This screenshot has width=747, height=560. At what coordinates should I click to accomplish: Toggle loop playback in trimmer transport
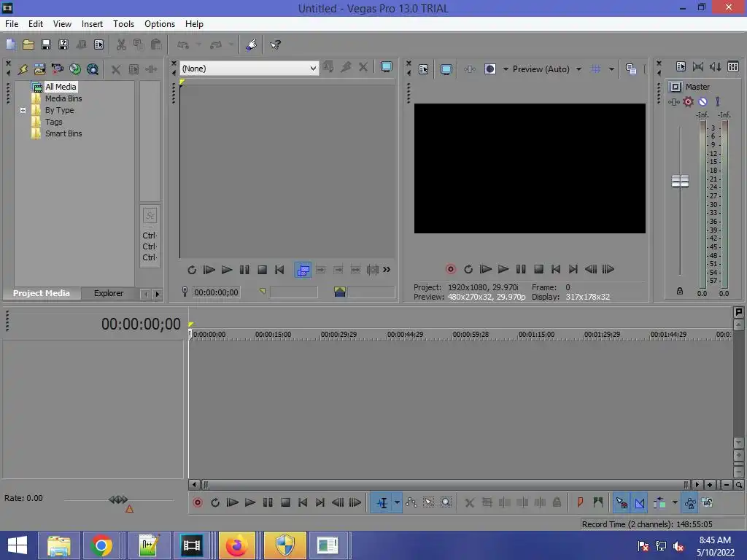pos(192,270)
